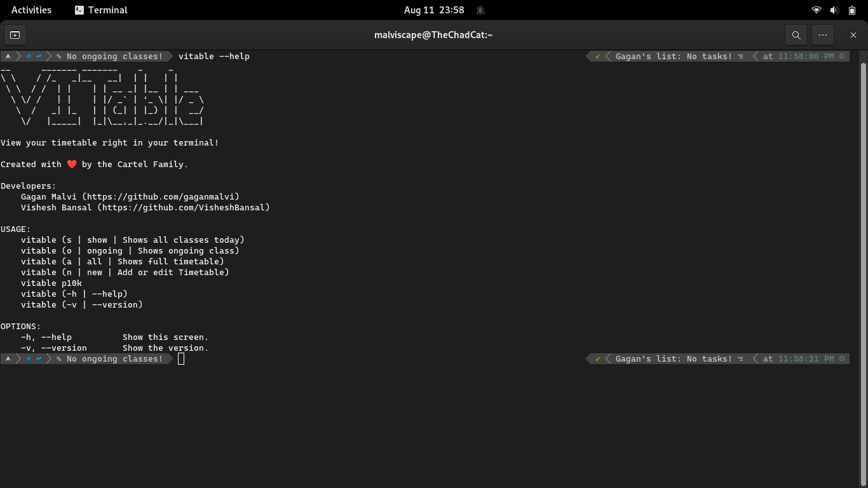This screenshot has width=868, height=488.
Task: Click the "vitable (-h | --help)" usage line
Action: [74, 294]
